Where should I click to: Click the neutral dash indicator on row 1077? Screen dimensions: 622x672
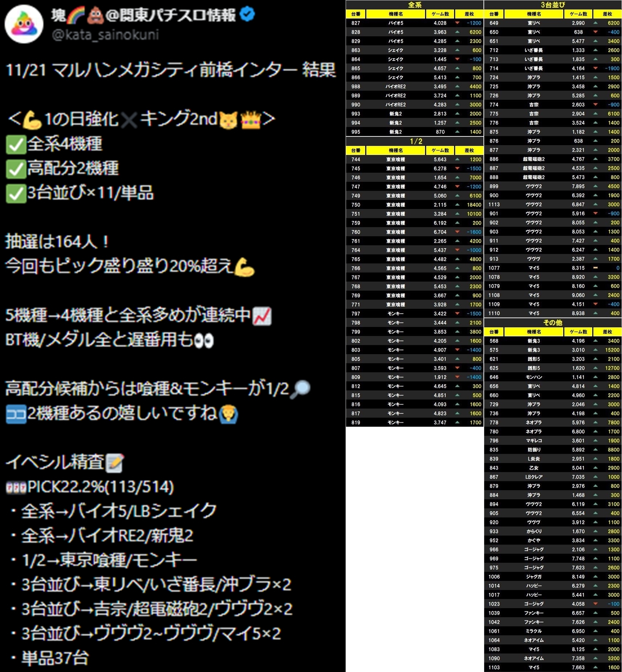tap(596, 268)
